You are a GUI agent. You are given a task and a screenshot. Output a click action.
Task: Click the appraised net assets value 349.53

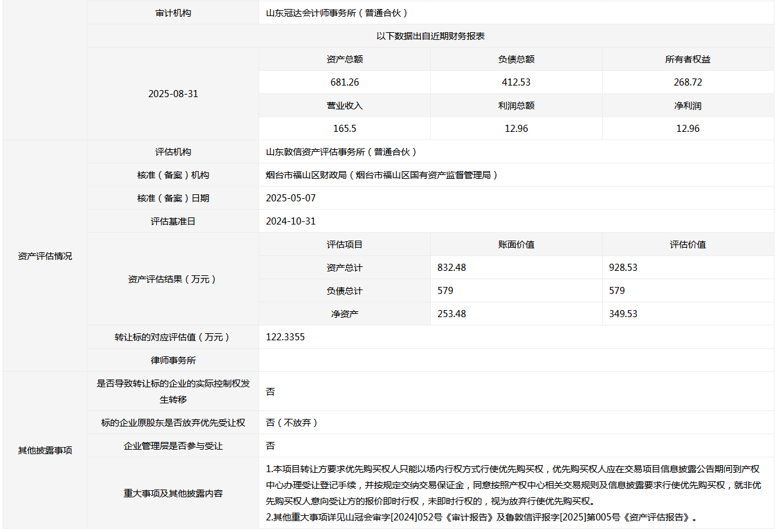click(x=623, y=314)
